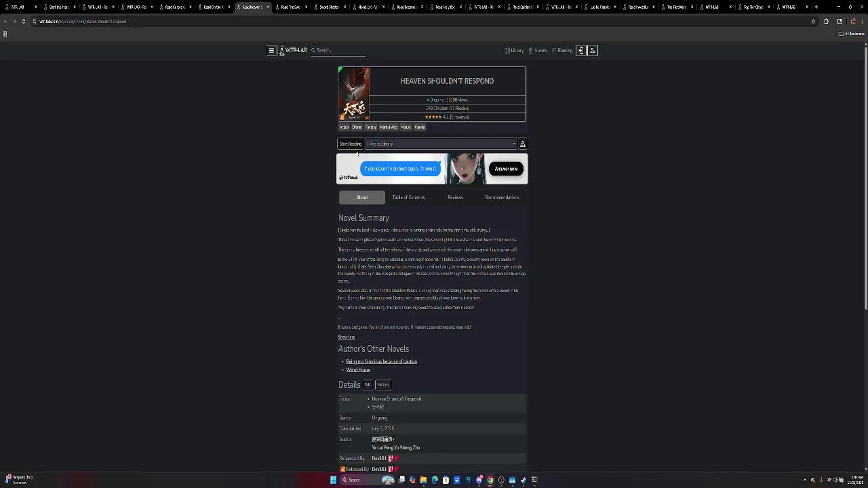Open 'Weird House' novel link
The width and height of the screenshot is (868, 488).
tap(358, 369)
